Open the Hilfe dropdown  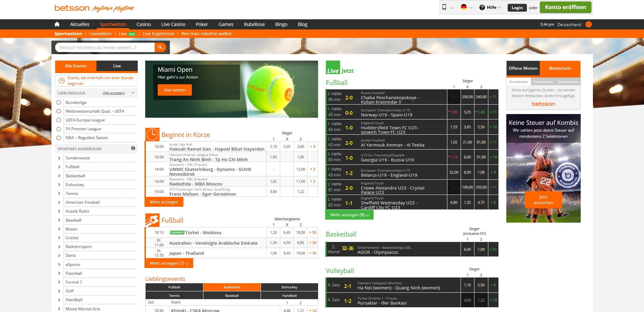click(493, 7)
